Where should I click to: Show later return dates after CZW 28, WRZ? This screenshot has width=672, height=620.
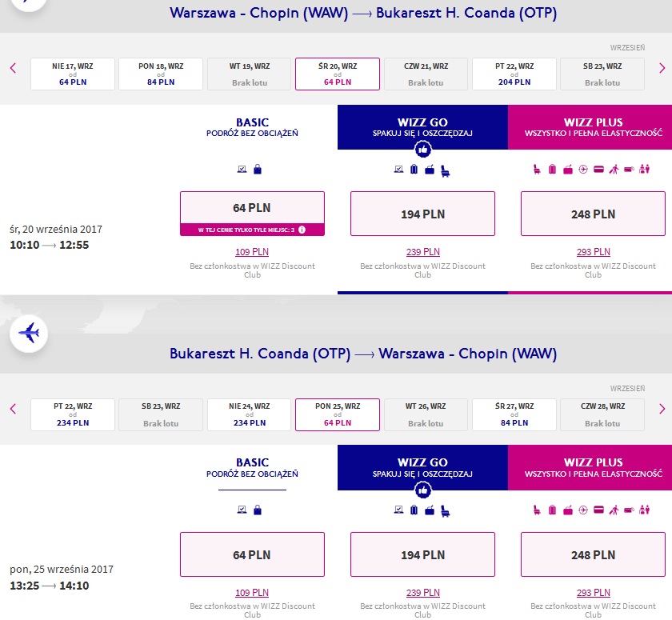point(662,408)
